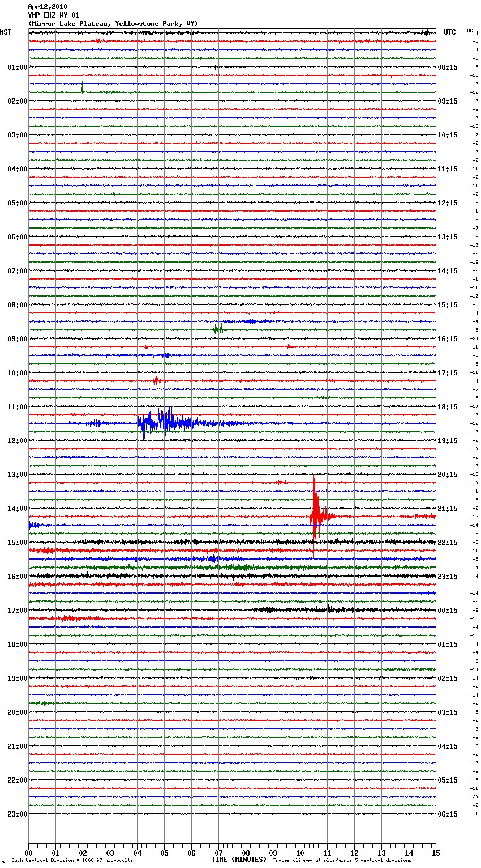Image resolution: width=481 pixels, height=868 pixels.
Task: Select the station code "YMP EHZ WY 01"
Action: pos(54,15)
